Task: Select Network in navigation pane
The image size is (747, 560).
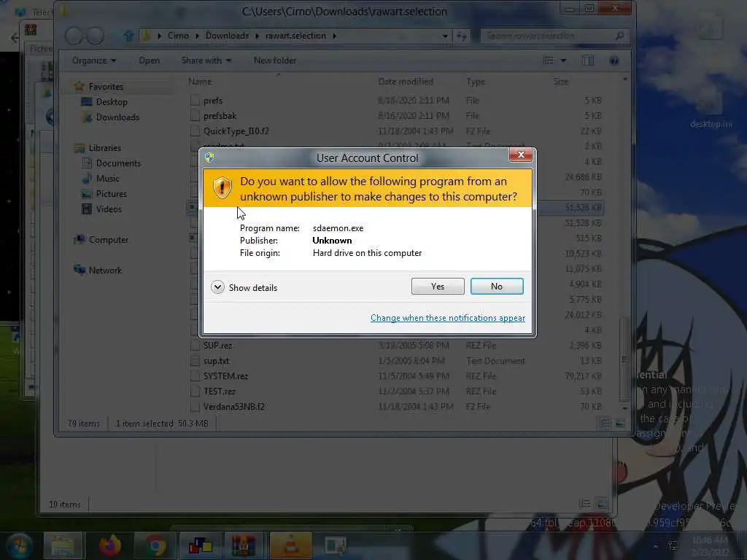Action: (x=105, y=270)
